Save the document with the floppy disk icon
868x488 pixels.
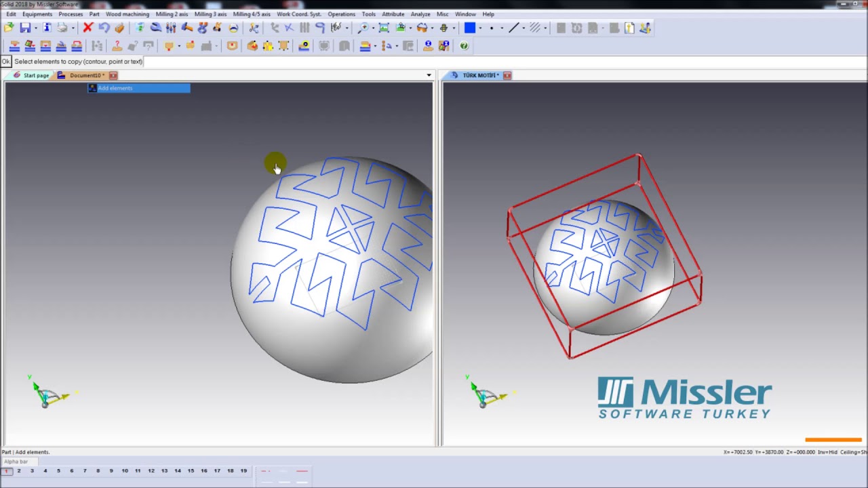25,28
